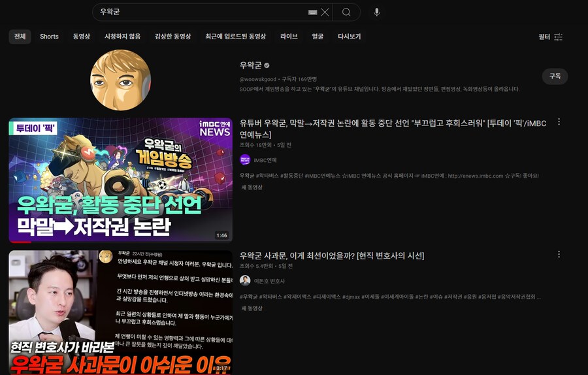Open more options for the 우왁굳 사과문 video
This screenshot has width=588, height=375.
[559, 255]
